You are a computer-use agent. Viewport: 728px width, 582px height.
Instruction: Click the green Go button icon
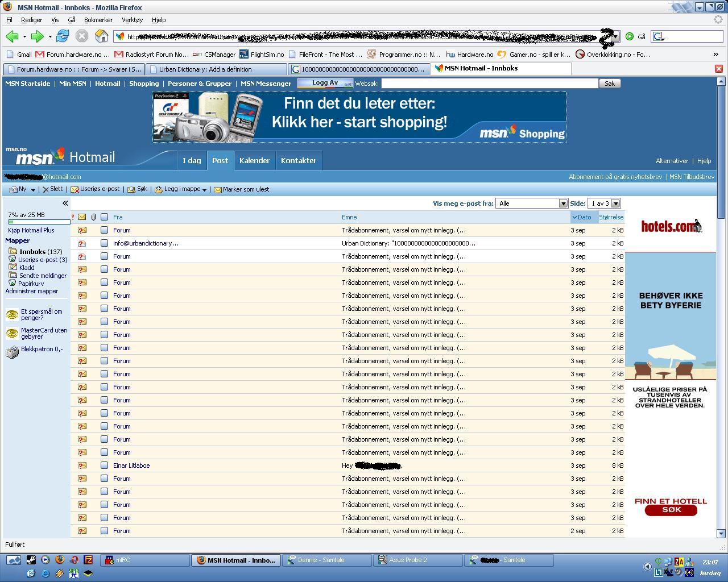pyautogui.click(x=630, y=36)
